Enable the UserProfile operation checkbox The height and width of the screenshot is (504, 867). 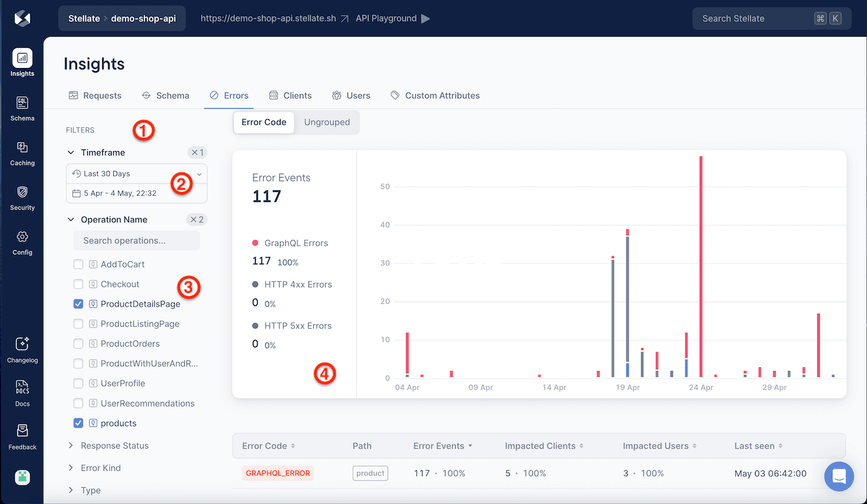(x=78, y=384)
